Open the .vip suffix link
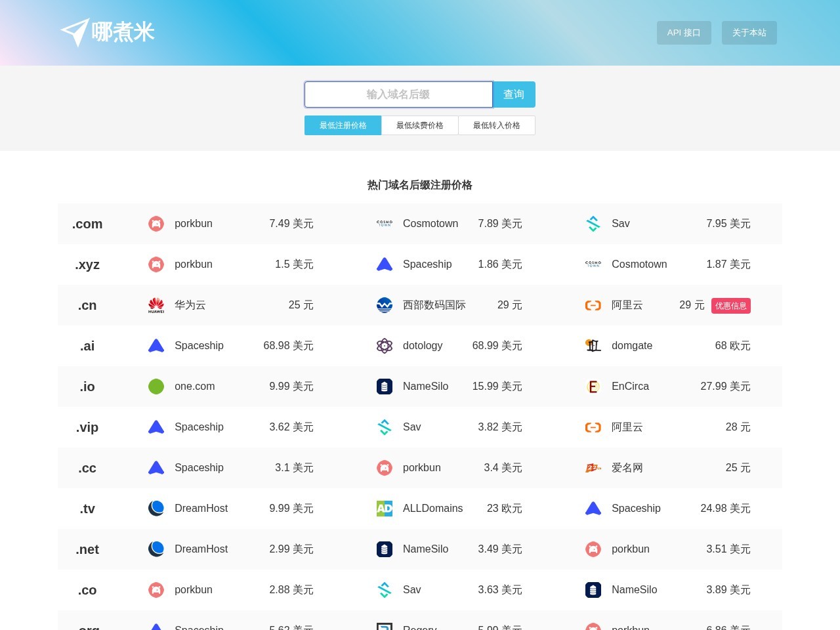The height and width of the screenshot is (630, 840). point(87,427)
